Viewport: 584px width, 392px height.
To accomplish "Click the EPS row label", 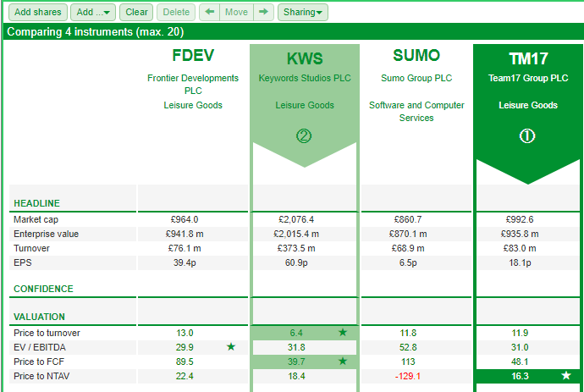I will point(22,262).
